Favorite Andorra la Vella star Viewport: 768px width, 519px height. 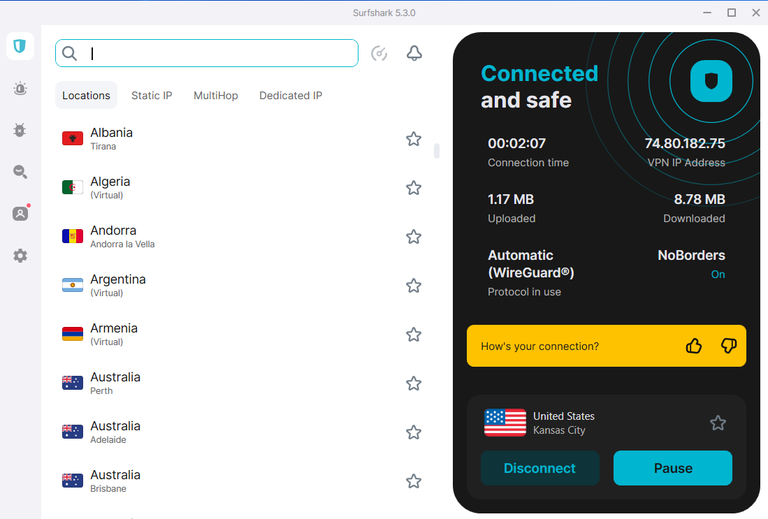click(414, 237)
